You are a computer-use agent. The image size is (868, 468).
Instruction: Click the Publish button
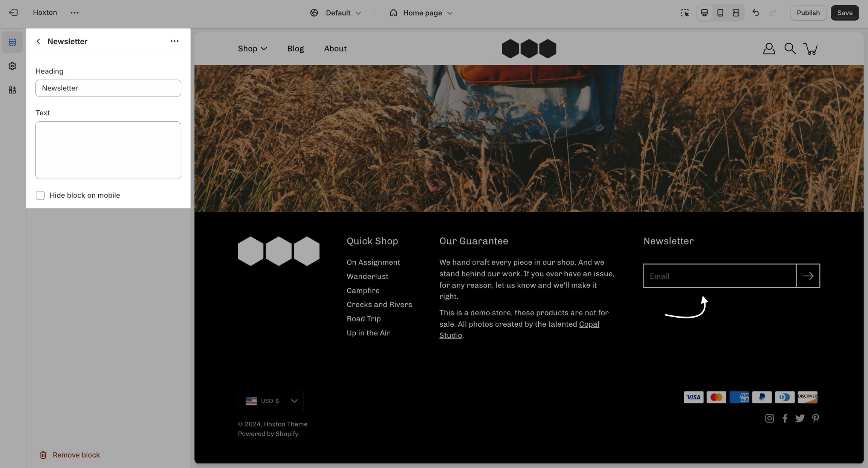tap(808, 13)
